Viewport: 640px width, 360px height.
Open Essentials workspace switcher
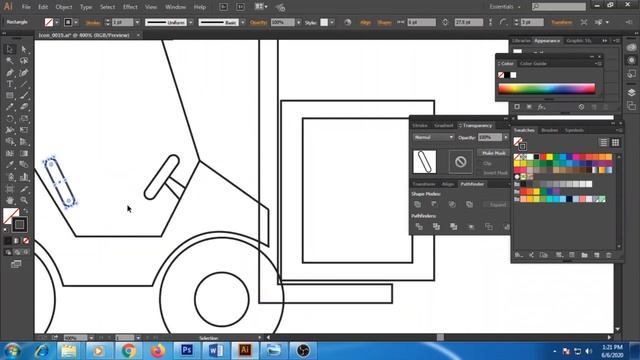(x=505, y=7)
